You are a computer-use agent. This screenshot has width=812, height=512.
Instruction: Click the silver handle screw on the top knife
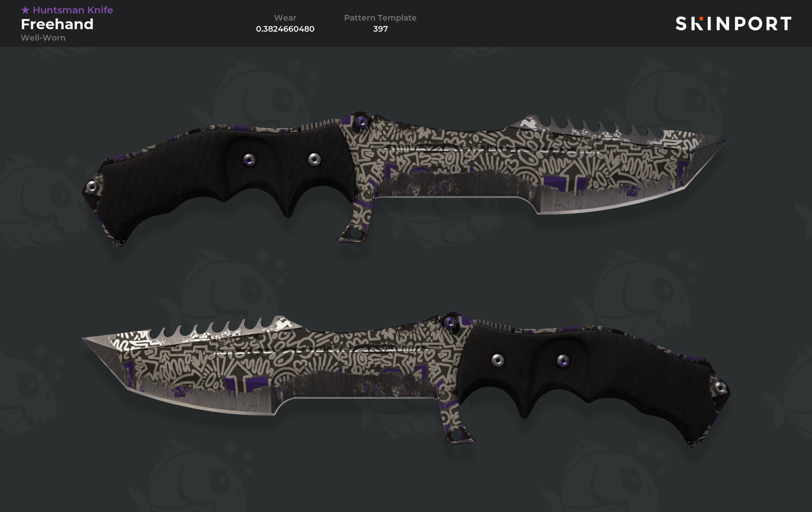tap(314, 159)
